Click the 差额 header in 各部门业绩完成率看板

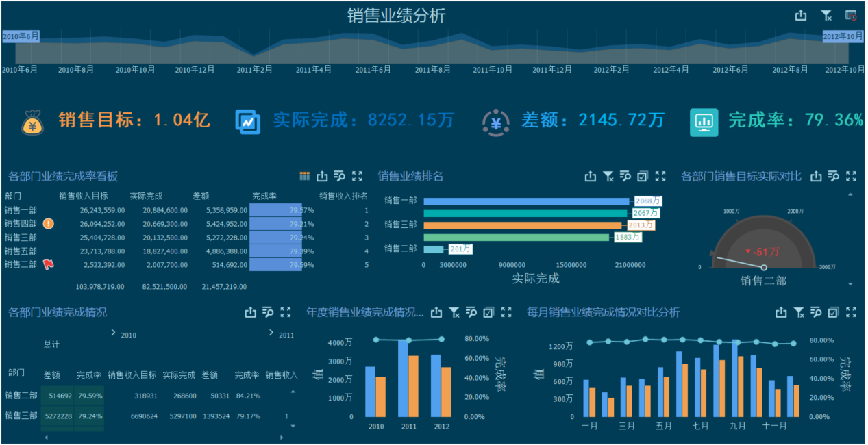(x=201, y=196)
